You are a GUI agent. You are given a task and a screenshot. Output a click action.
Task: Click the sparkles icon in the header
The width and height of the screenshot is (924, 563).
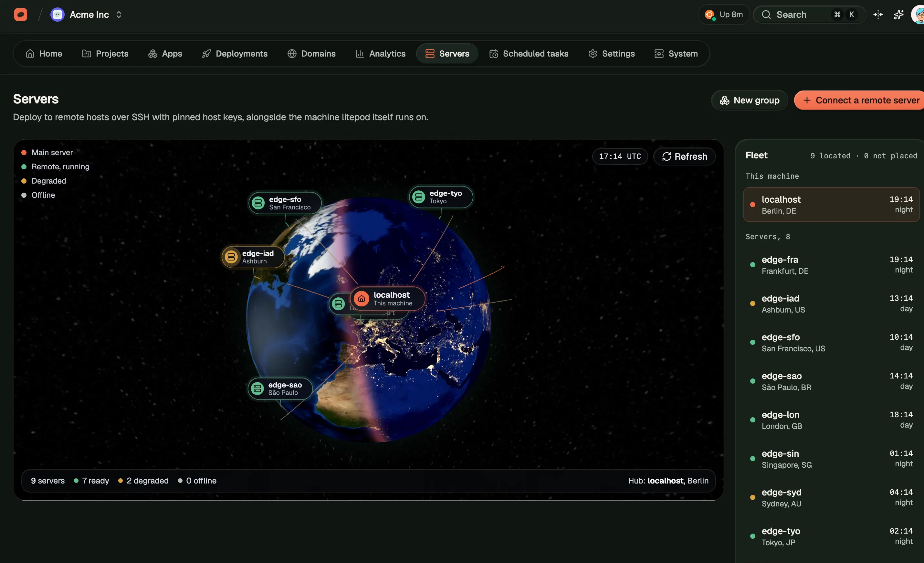(x=898, y=15)
